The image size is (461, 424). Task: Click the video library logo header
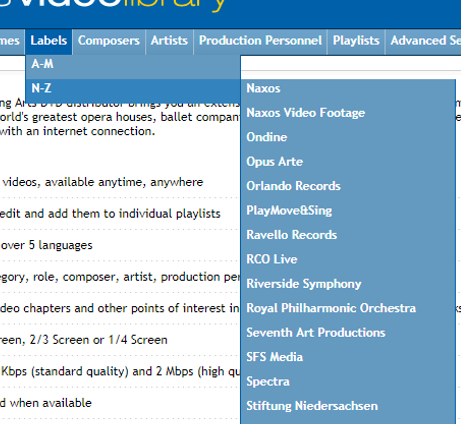(113, 5)
